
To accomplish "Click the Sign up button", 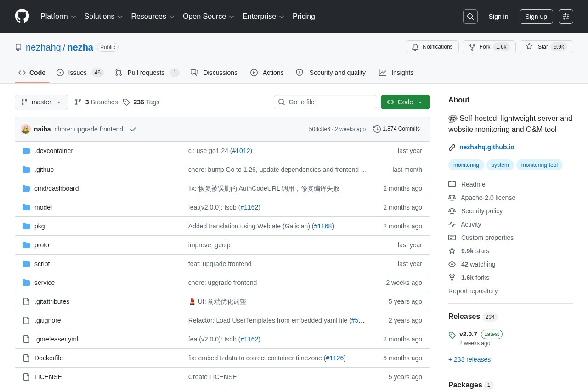I will 536,17.
